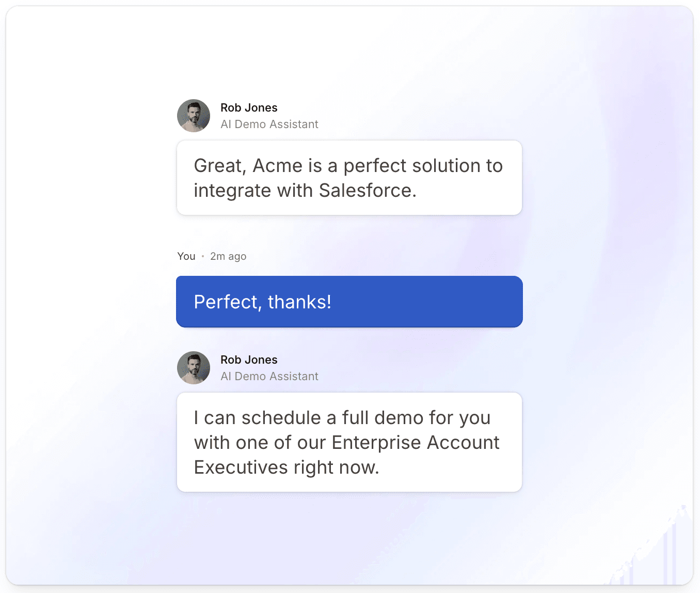Click the second AI Demo Assistant label
This screenshot has height=593, width=700.
tap(269, 376)
